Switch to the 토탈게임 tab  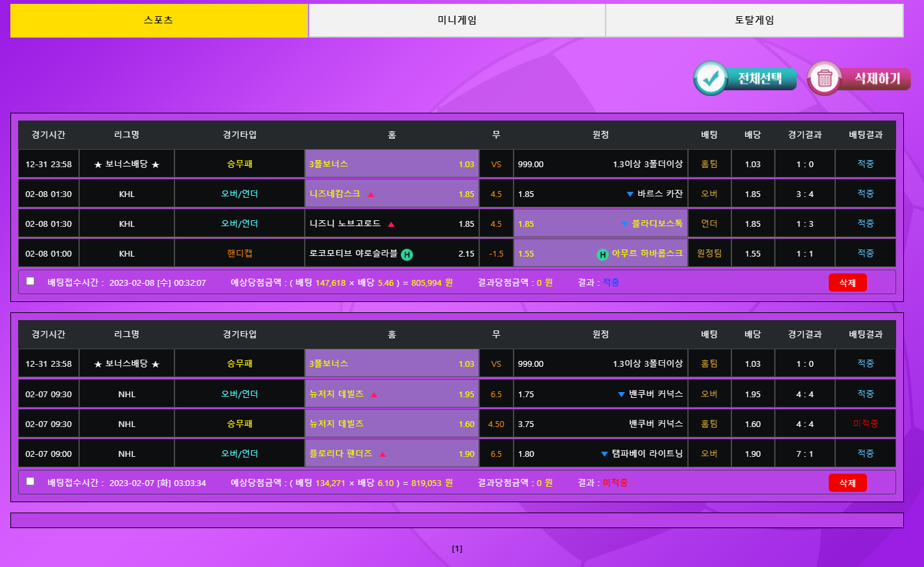(754, 20)
